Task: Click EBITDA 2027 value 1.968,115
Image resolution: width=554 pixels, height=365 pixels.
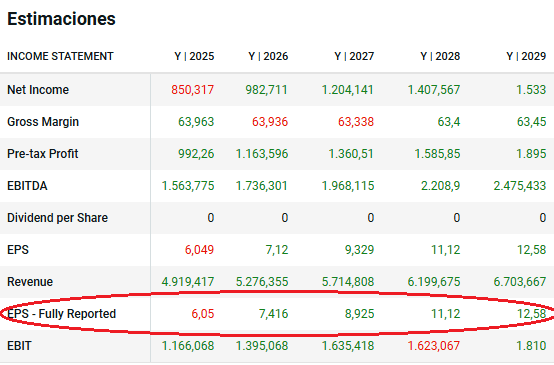Action: [348, 186]
